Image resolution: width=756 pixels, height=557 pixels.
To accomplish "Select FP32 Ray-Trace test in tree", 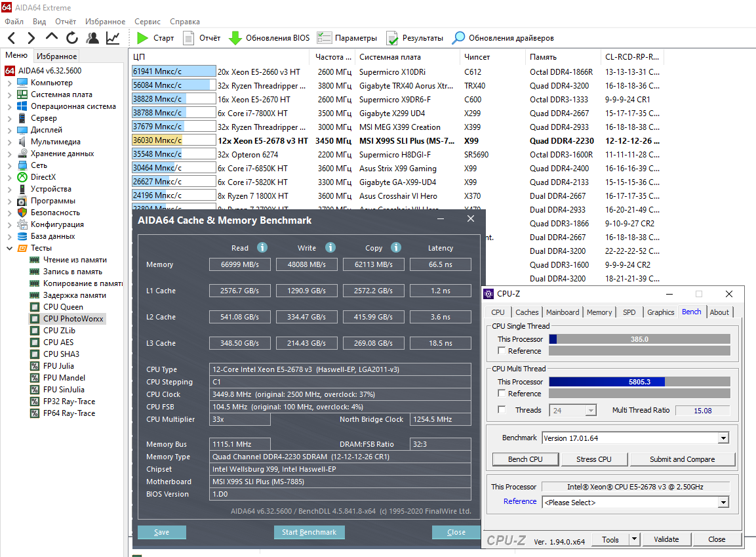I will click(69, 402).
